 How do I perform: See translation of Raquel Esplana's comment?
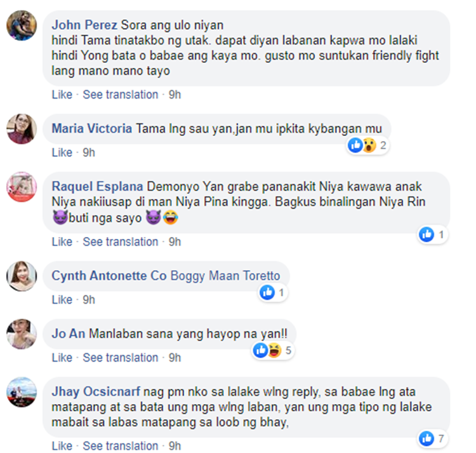pyautogui.click(x=121, y=242)
